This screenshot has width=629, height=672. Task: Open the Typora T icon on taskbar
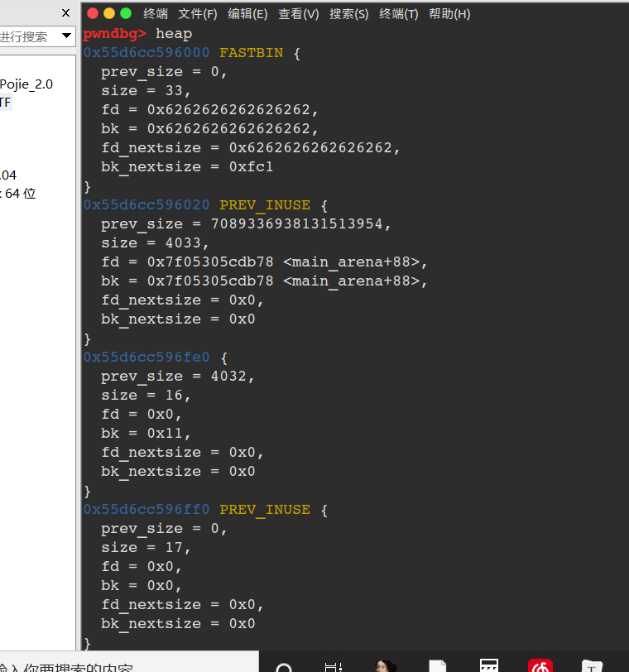click(x=592, y=667)
